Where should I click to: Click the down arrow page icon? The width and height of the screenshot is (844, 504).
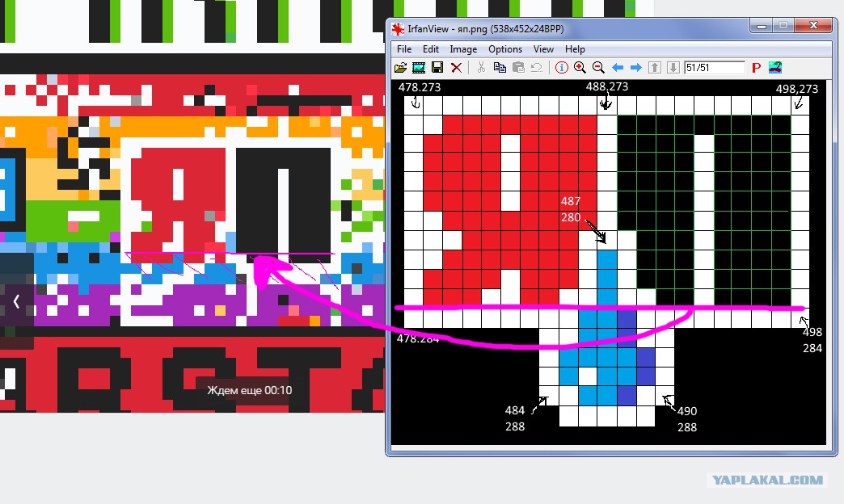click(673, 67)
